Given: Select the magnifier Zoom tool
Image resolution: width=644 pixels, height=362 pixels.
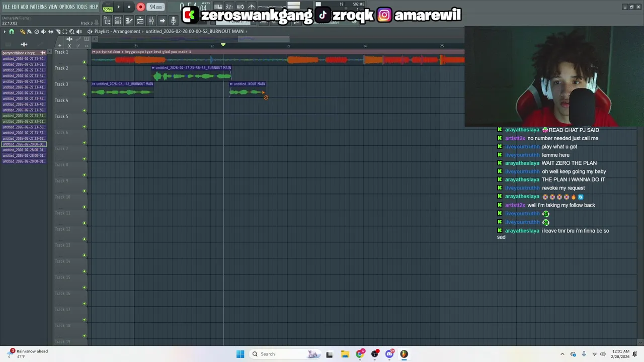Looking at the screenshot, I should pyautogui.click(x=72, y=32).
